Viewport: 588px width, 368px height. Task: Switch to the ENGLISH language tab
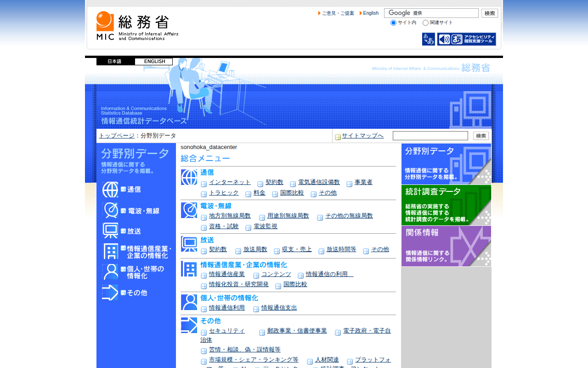[154, 62]
